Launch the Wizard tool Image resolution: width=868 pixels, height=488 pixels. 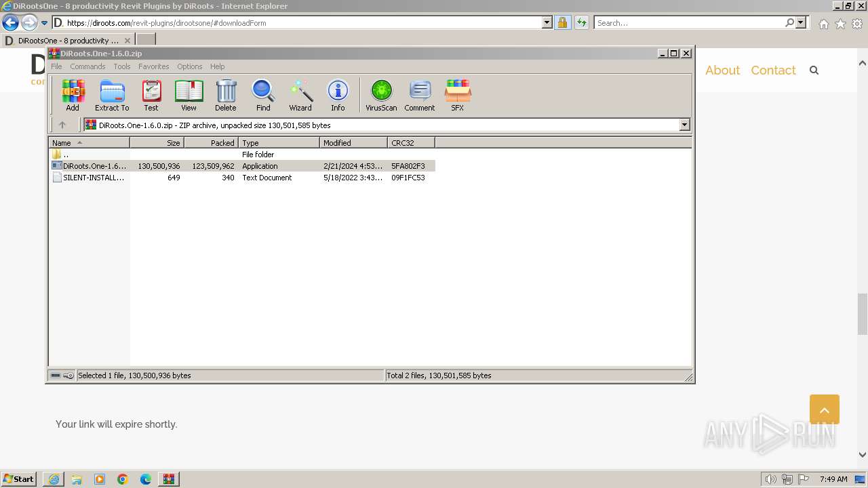tap(300, 95)
